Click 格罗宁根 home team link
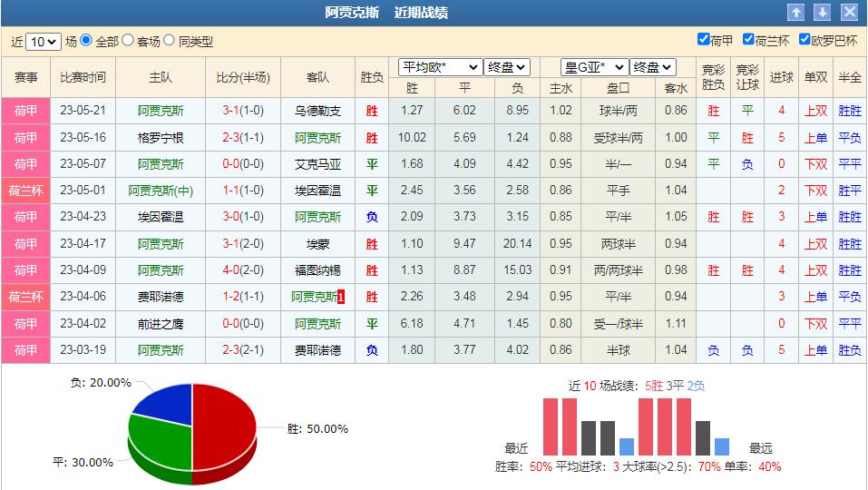 click(161, 137)
